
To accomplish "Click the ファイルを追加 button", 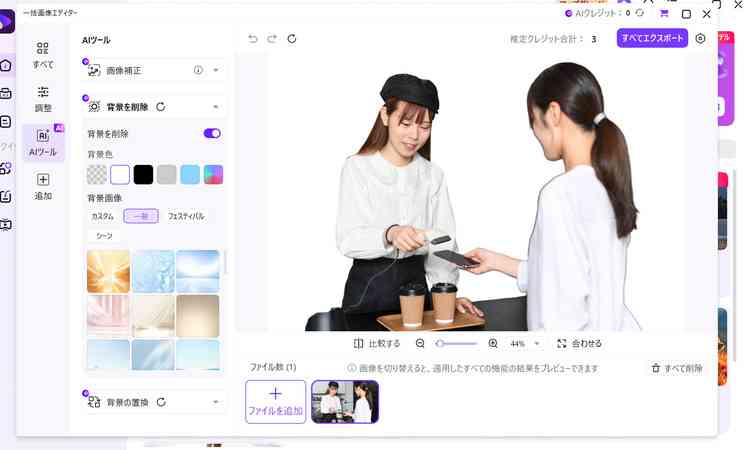I will tap(276, 402).
